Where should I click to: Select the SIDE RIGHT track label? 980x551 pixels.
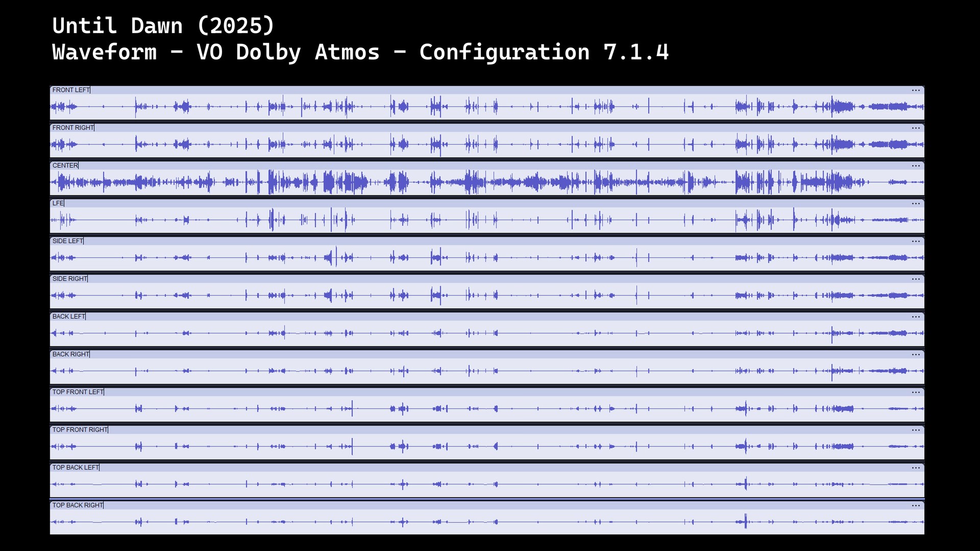tap(70, 279)
